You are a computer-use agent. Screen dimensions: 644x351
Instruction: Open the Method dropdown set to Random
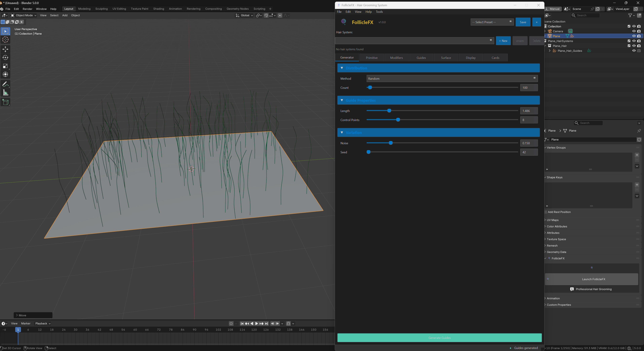(x=452, y=79)
